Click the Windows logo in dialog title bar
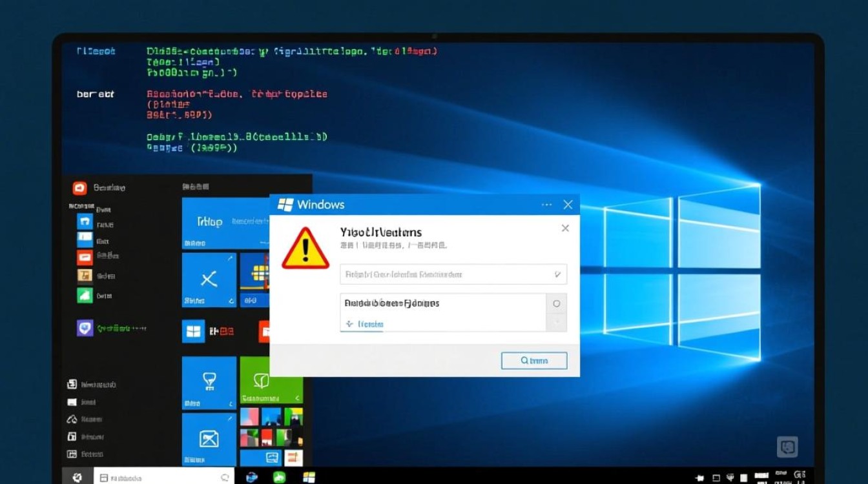 285,205
